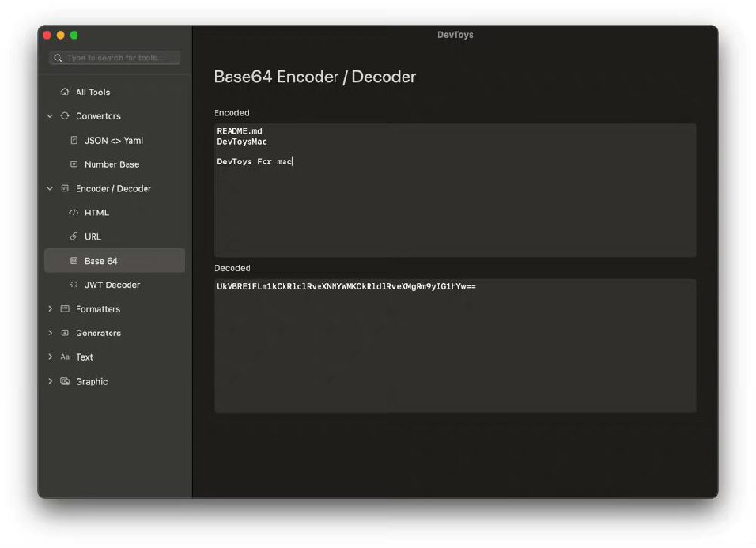756x548 pixels.
Task: Click inside the Decoded text area
Action: click(x=455, y=346)
